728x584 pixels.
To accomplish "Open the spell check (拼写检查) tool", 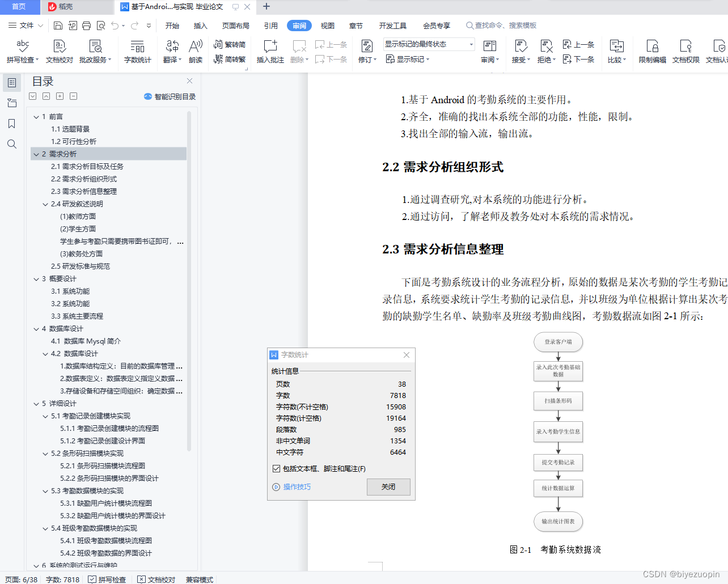I will coord(23,51).
